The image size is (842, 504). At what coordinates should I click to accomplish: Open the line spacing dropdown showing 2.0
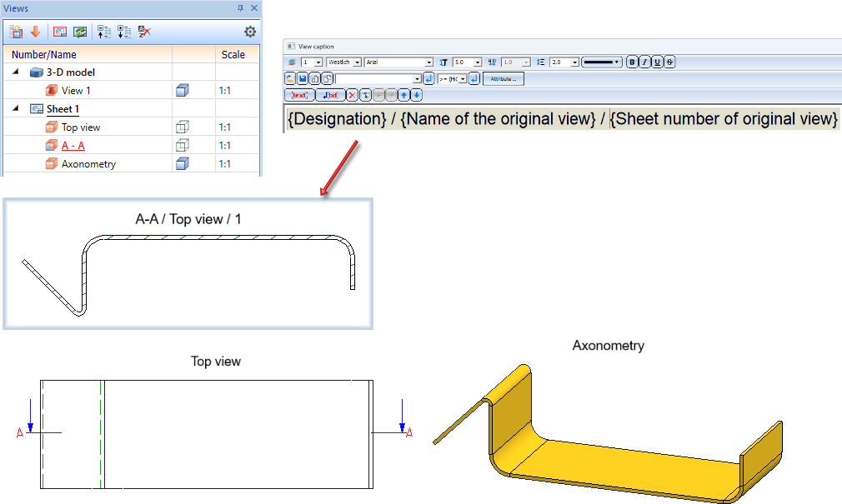pyautogui.click(x=574, y=62)
